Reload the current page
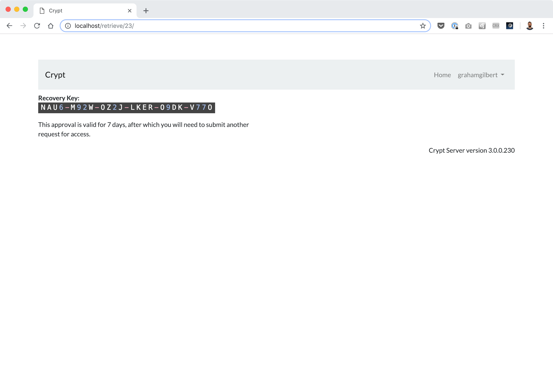The height and width of the screenshot is (392, 553). click(x=37, y=26)
